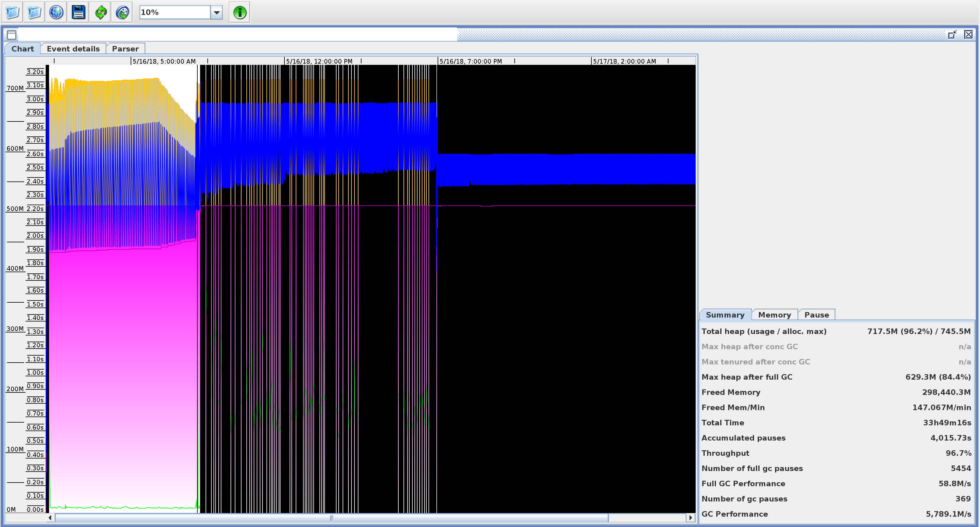
Task: Open the zoom percentage dropdown arrow
Action: point(217,12)
